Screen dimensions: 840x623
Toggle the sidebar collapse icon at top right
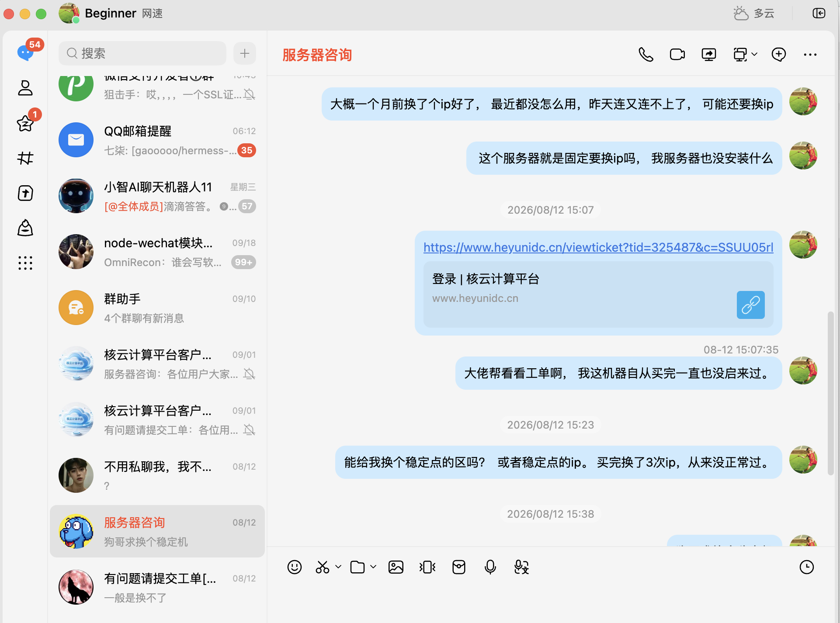click(x=819, y=13)
